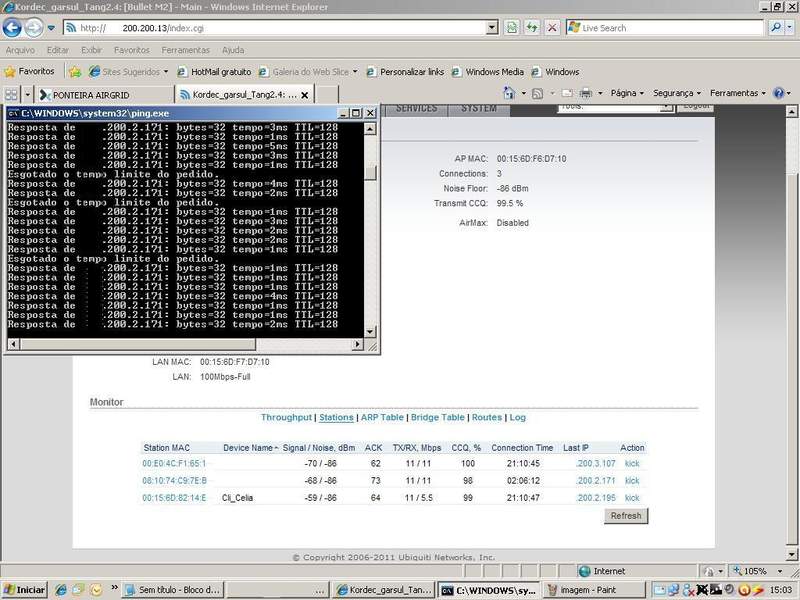Click ping.exe horizontal scrollbar right arrow
This screenshot has width=800, height=600.
(x=358, y=344)
